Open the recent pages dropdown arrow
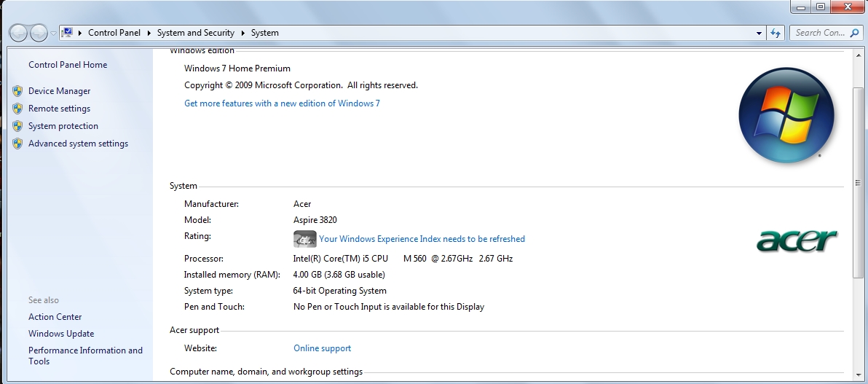The width and height of the screenshot is (868, 384). coord(53,34)
